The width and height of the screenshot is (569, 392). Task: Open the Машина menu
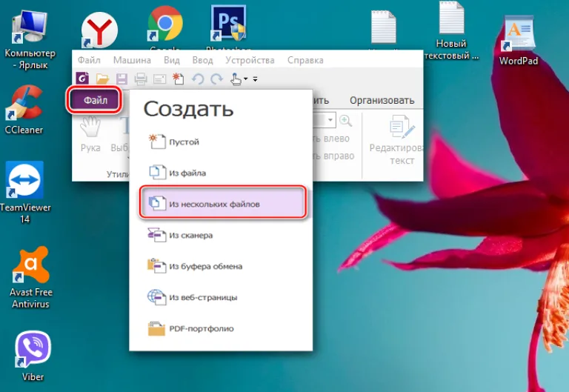pos(132,60)
